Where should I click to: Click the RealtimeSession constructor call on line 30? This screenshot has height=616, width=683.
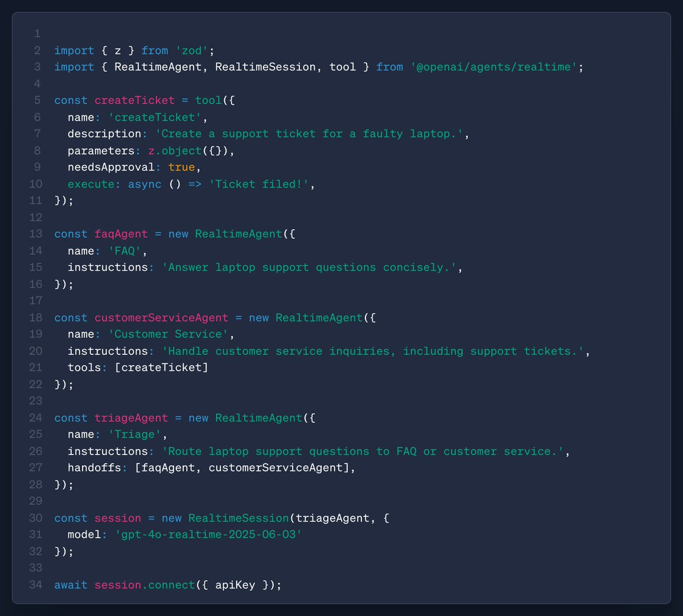[239, 518]
